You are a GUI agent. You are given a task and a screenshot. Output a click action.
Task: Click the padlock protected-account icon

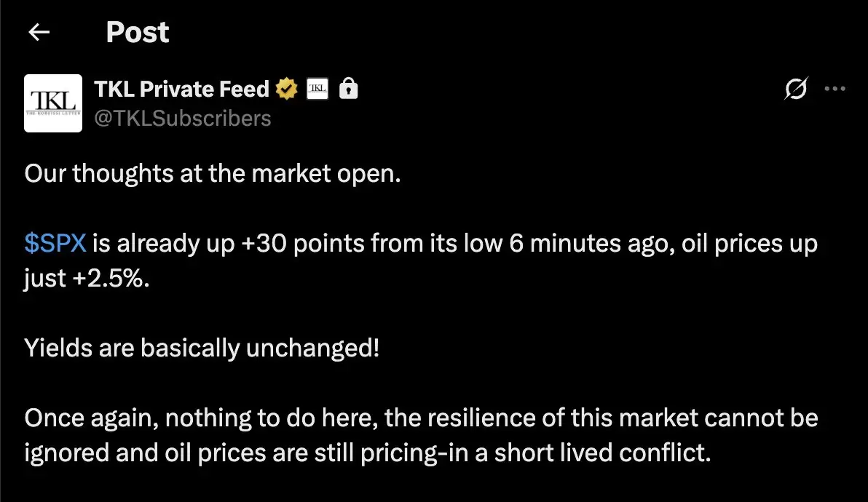pyautogui.click(x=348, y=89)
